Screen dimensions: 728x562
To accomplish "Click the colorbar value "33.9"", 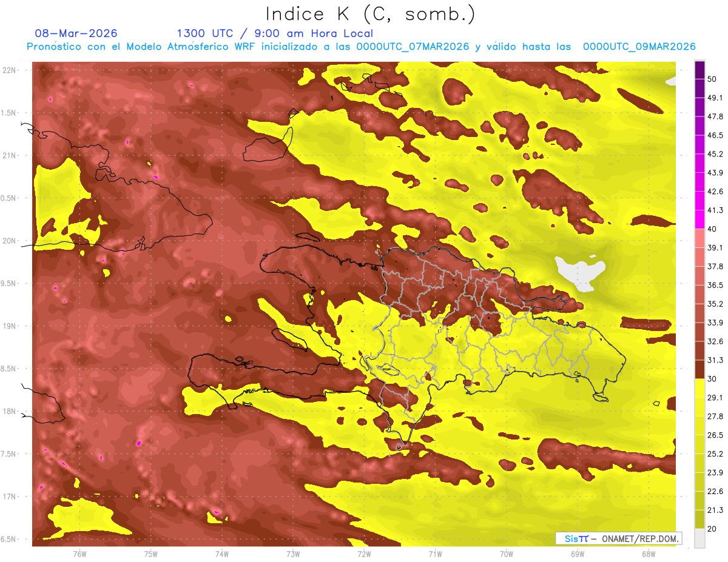I will coord(715,323).
